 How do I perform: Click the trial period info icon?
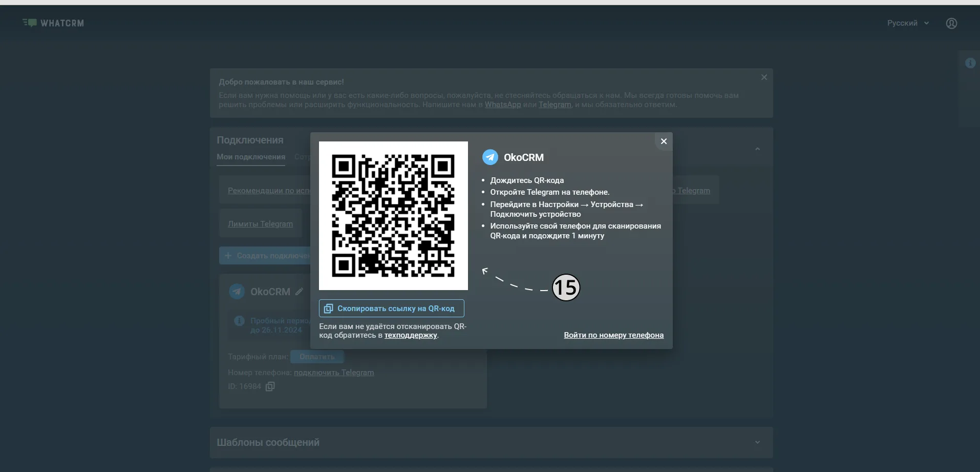[239, 321]
